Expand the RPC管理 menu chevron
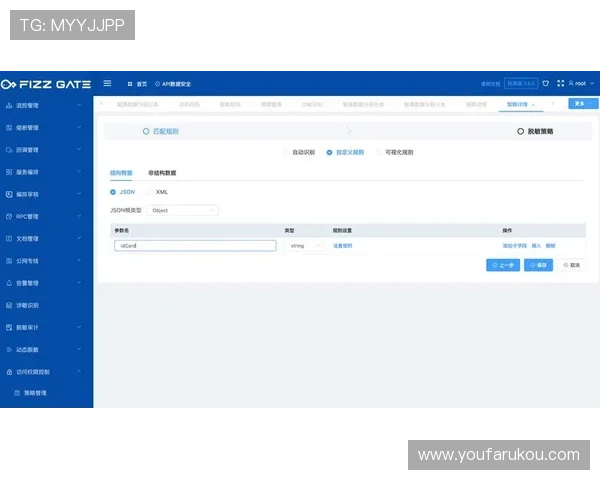This screenshot has width=600, height=480. [x=79, y=216]
